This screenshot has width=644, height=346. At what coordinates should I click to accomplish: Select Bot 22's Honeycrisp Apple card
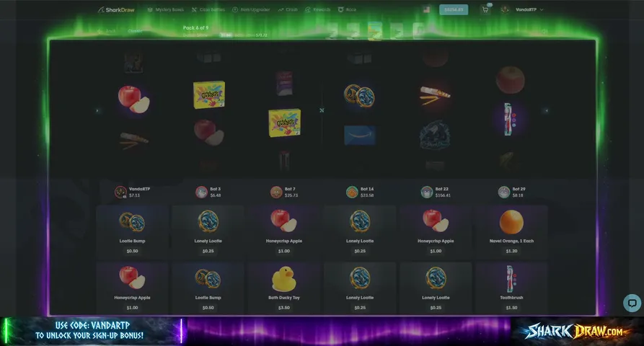tap(436, 232)
